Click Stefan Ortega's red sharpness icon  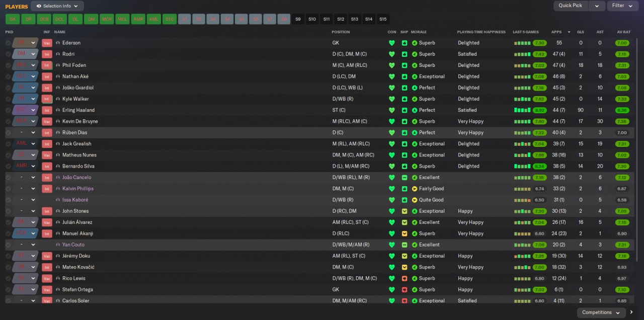tap(404, 290)
